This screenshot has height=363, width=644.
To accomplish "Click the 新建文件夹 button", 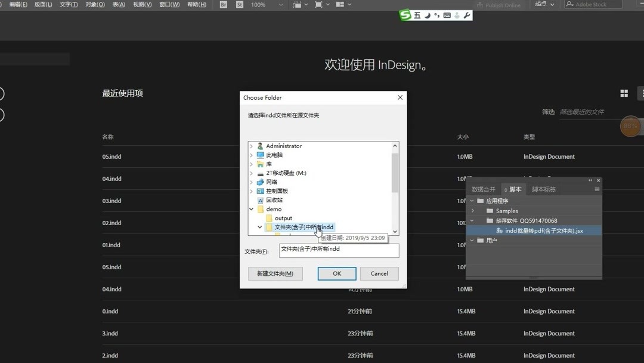I will click(275, 273).
